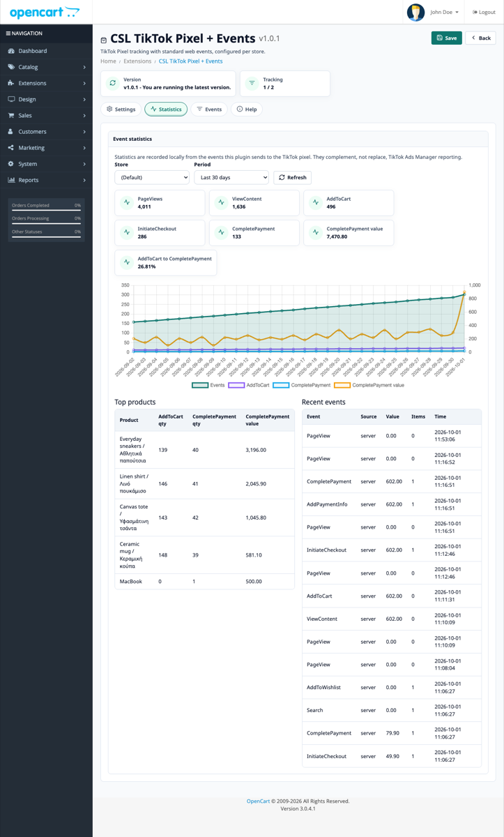The height and width of the screenshot is (837, 504).
Task: Log out of the admin
Action: [484, 12]
